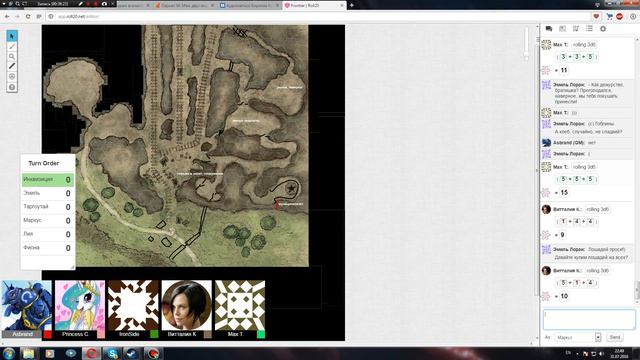640x360 pixels.
Task: Open Asbrand's red color swatch
Action: tap(48, 334)
